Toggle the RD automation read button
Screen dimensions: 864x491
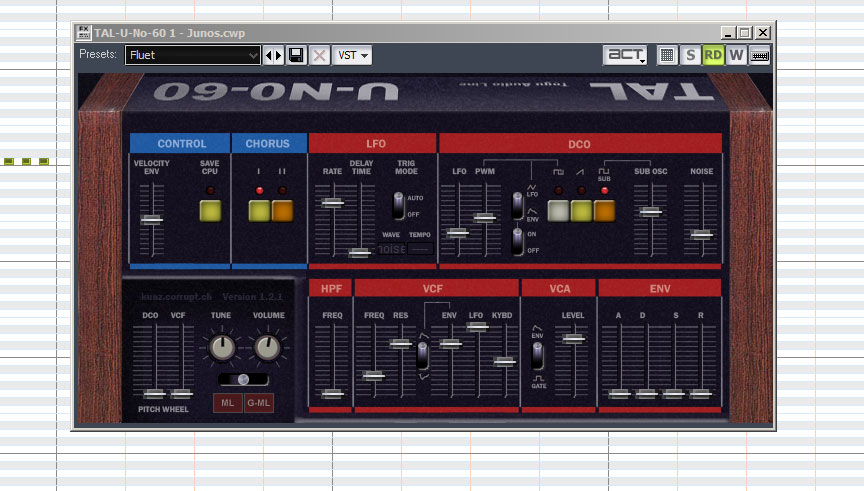713,55
